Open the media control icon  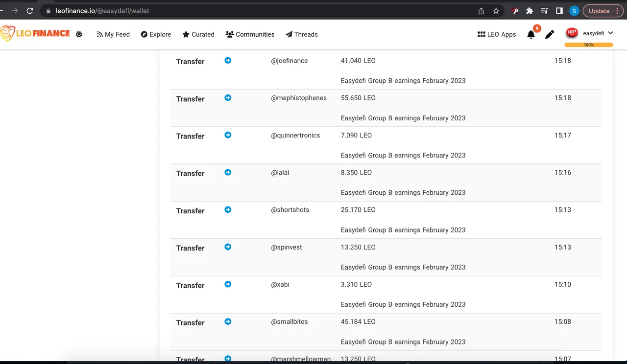point(544,11)
